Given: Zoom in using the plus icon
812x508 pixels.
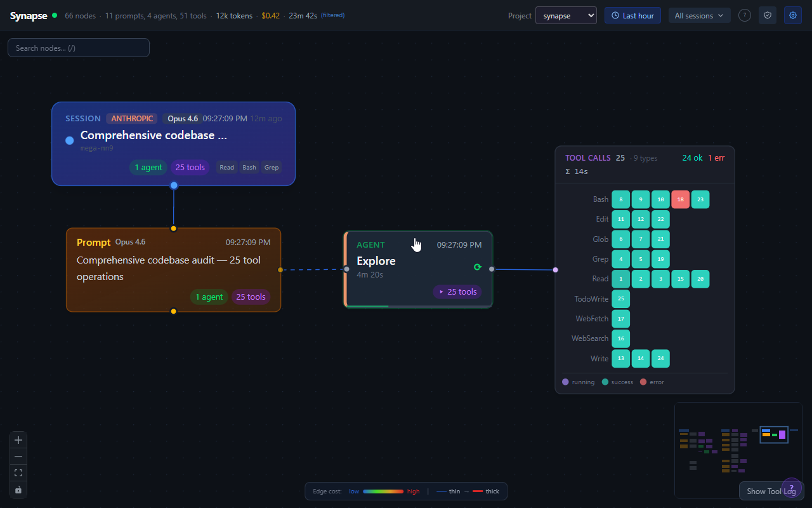Looking at the screenshot, I should click(x=18, y=439).
